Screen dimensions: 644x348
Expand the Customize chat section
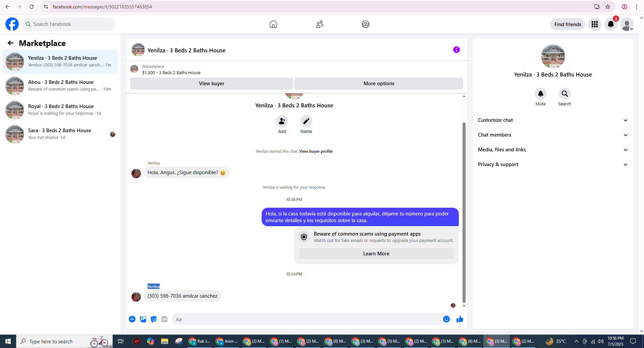click(553, 120)
